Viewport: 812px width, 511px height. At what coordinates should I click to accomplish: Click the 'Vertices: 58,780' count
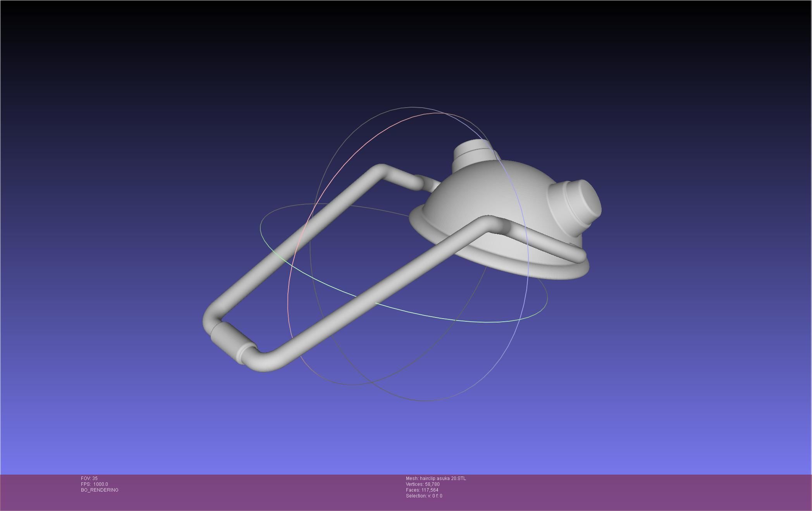click(423, 484)
